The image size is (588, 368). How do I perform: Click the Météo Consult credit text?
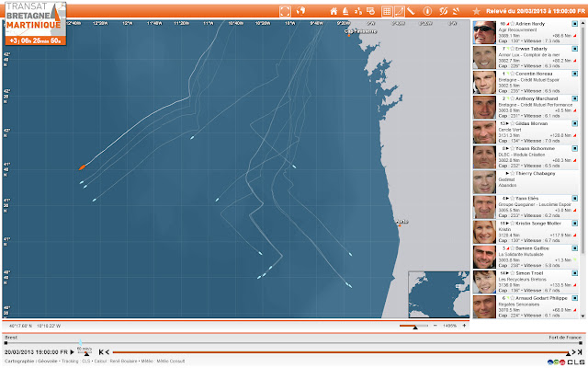click(x=171, y=362)
